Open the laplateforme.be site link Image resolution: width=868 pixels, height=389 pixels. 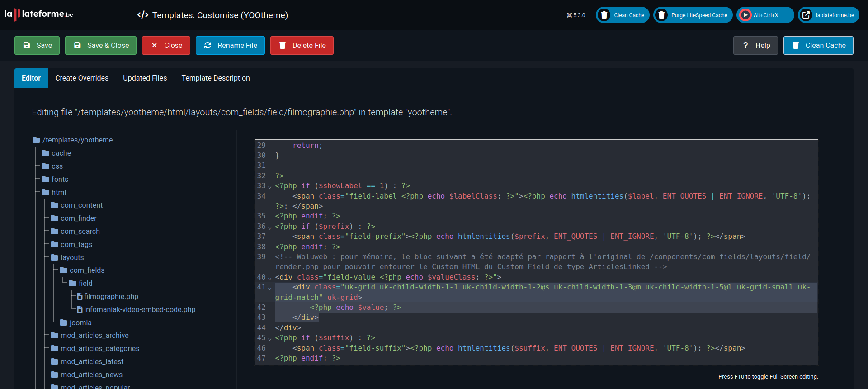click(829, 15)
